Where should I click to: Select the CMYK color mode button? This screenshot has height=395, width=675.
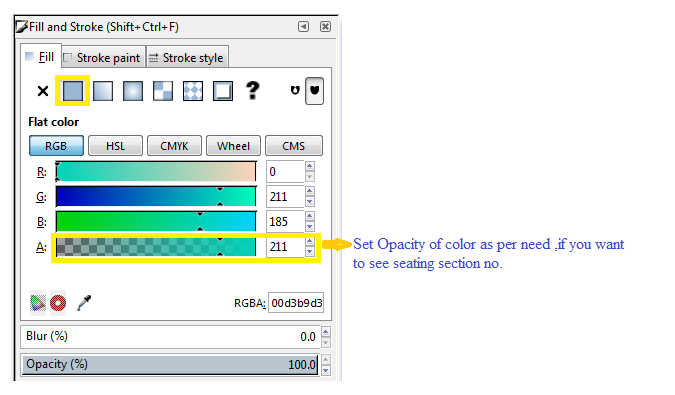coord(174,146)
